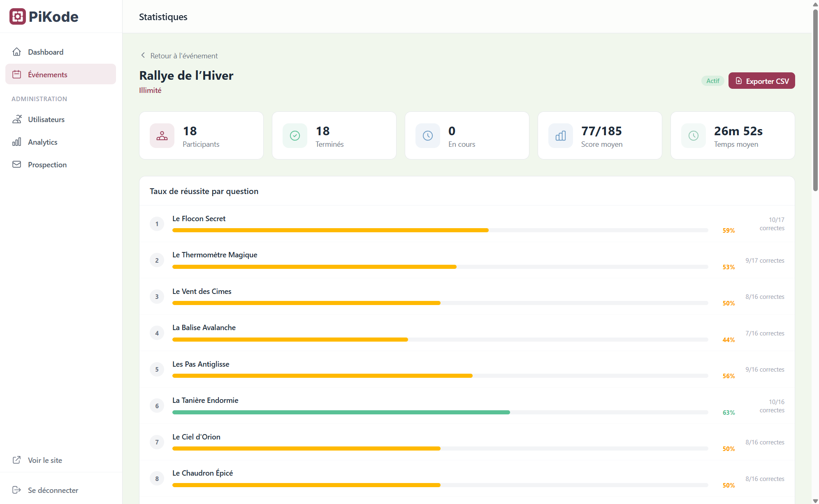Click the 59% success rate
Image resolution: width=819 pixels, height=504 pixels.
coord(729,231)
